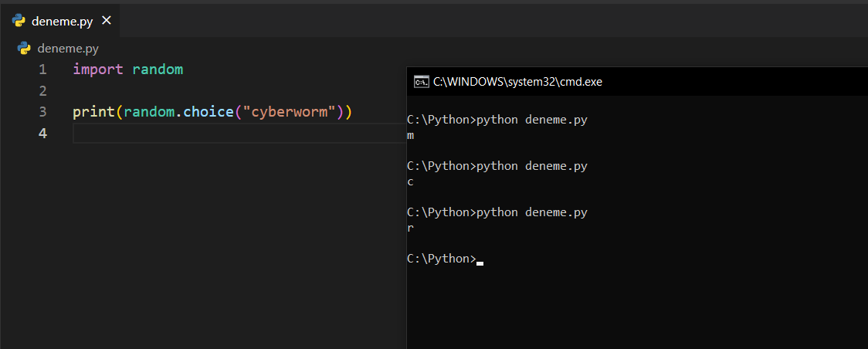Click line number 3 in the gutter
868x349 pixels.
click(x=42, y=112)
